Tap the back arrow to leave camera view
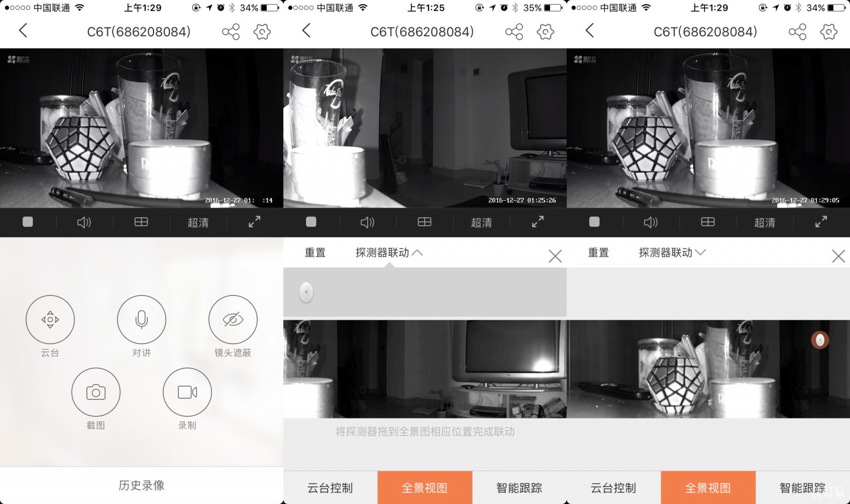The image size is (850, 504). [22, 31]
